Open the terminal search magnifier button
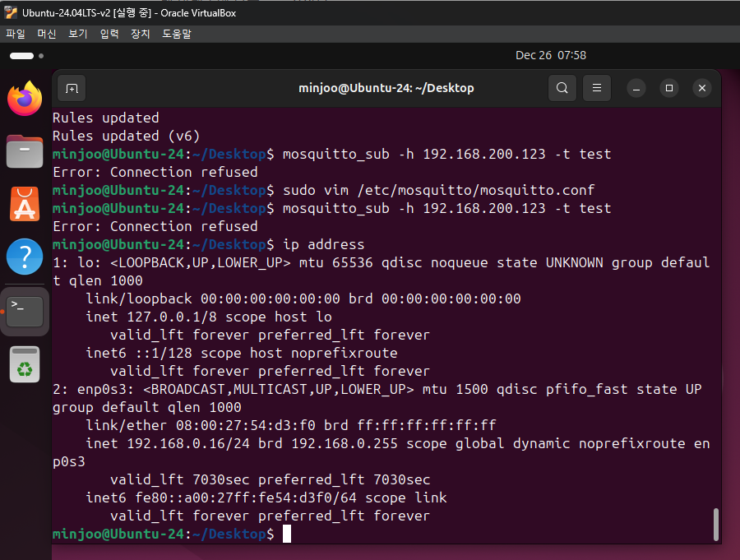Screen dimensions: 740x560 point(562,88)
